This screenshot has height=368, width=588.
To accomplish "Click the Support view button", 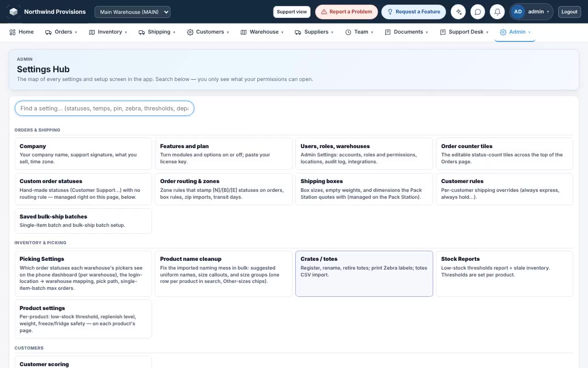I will point(292,12).
